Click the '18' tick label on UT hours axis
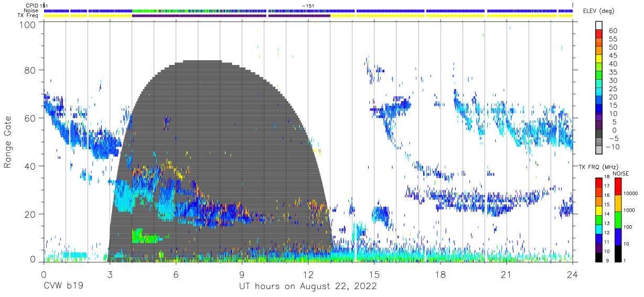Image resolution: width=644 pixels, height=297 pixels. pos(440,274)
